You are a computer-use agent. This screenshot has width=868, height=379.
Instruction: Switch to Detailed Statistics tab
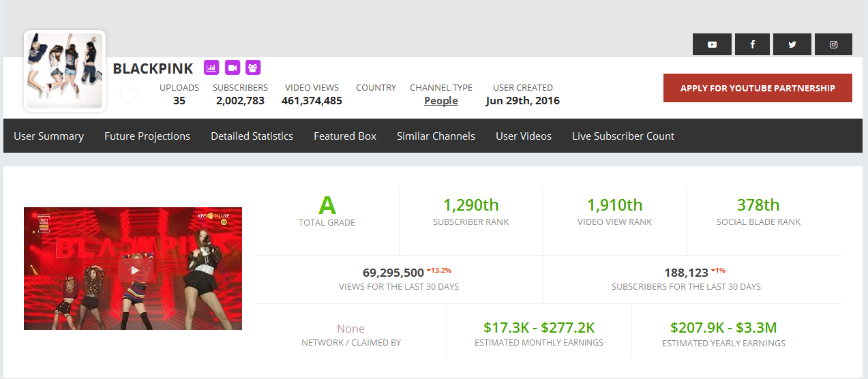pos(252,136)
